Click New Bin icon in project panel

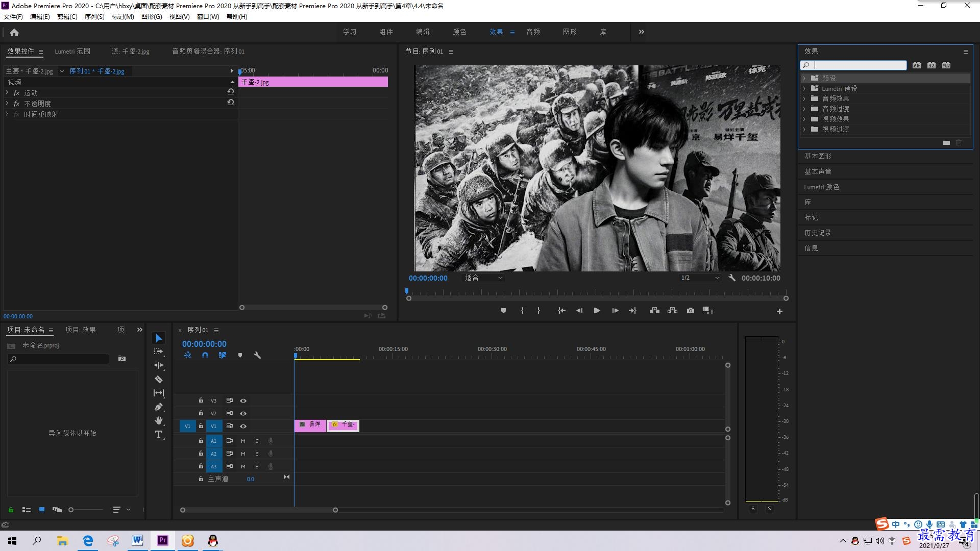122,359
